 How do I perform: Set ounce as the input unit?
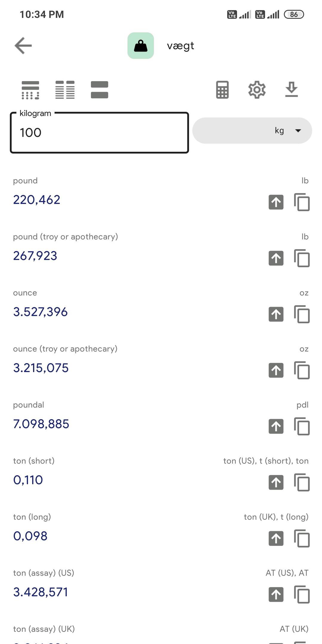(276, 314)
